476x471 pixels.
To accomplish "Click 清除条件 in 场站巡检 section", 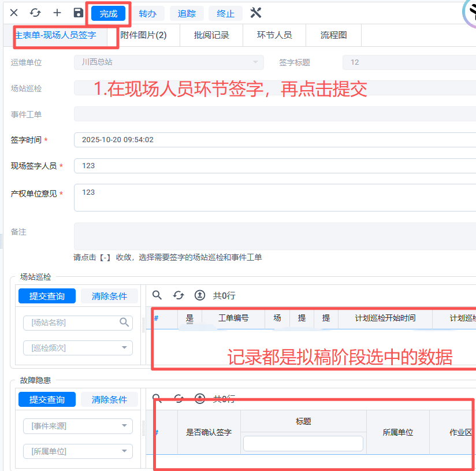I will click(109, 296).
